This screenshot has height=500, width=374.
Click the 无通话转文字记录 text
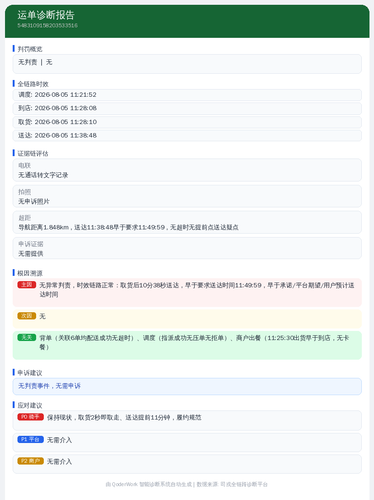(43, 175)
